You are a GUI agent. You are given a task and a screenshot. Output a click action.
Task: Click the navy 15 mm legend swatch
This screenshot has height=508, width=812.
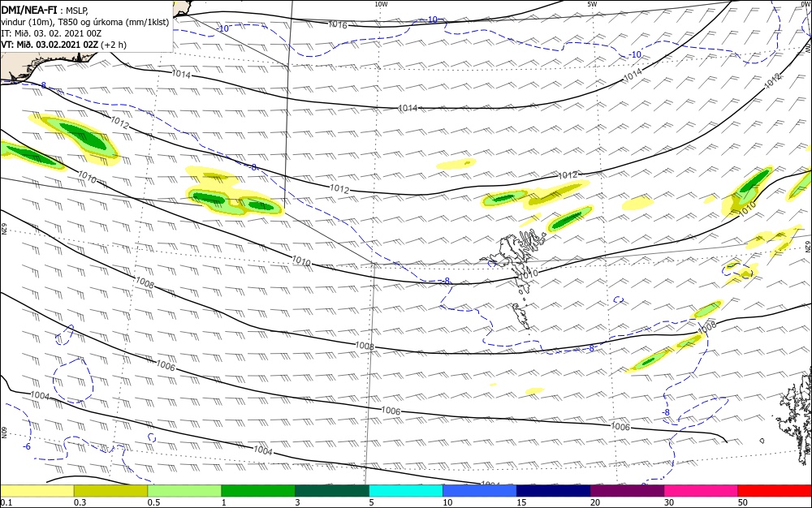(554, 491)
